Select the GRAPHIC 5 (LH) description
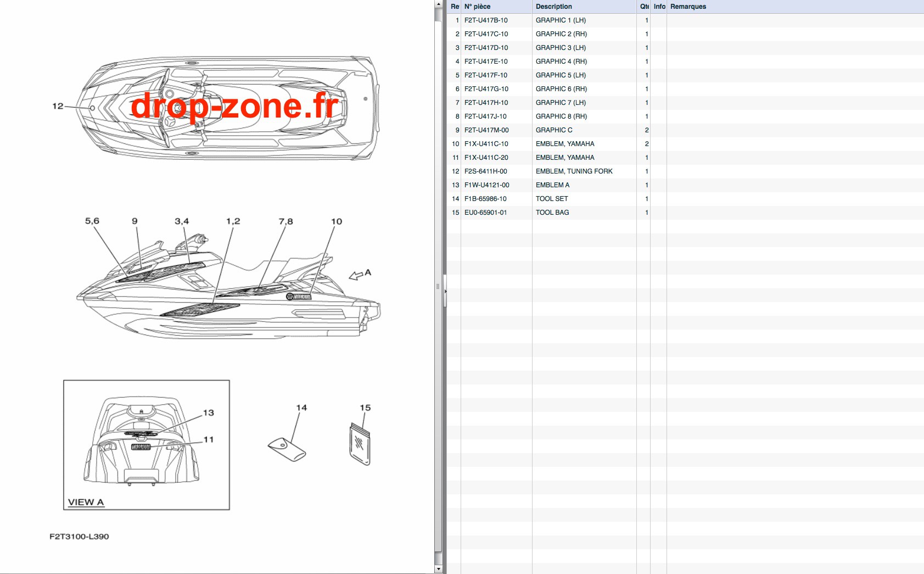The width and height of the screenshot is (924, 574). point(561,75)
